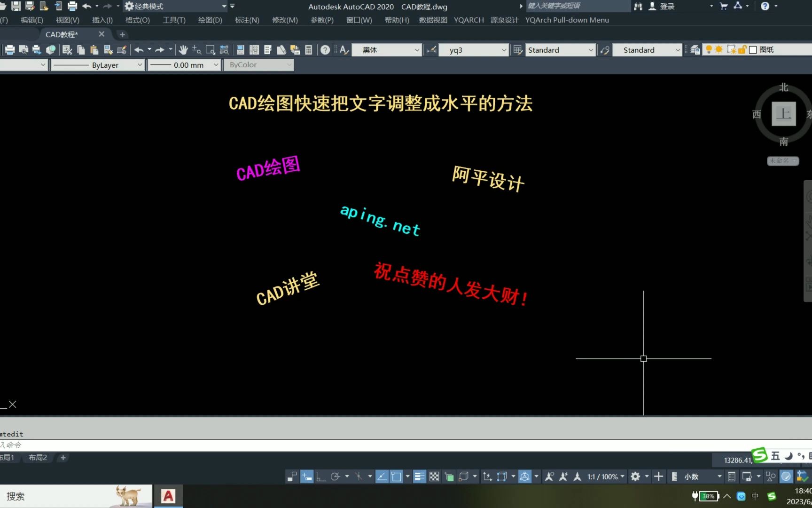
Task: Select the Copy to Clipboard icon
Action: point(80,49)
